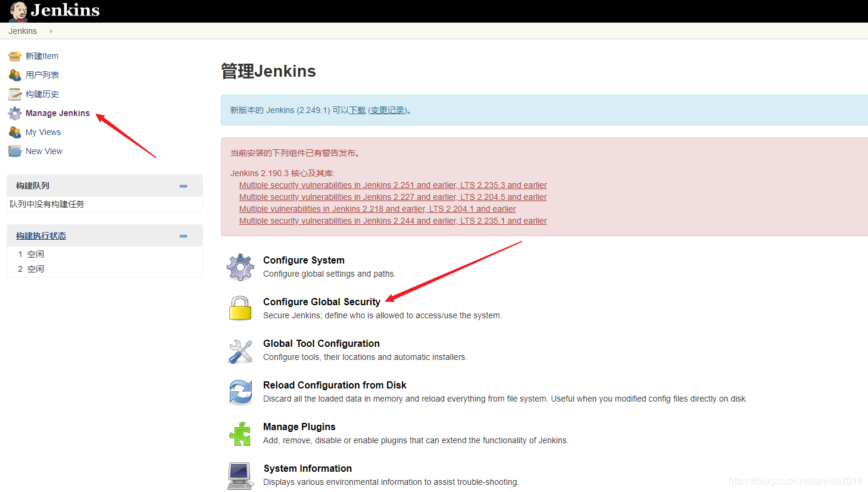Viewport: 868px width, 492px height.
Task: Open the Jenkins 2.251 and earlier vulnerabilities link
Action: [x=393, y=185]
